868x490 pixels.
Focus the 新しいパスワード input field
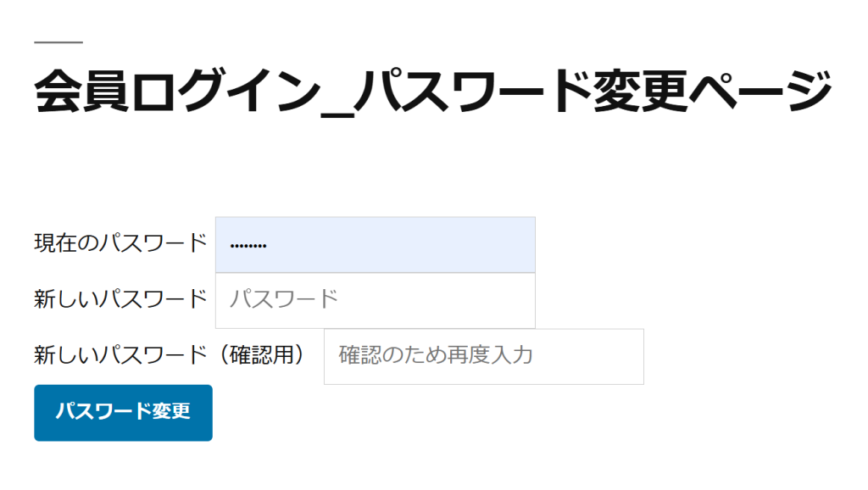click(375, 300)
